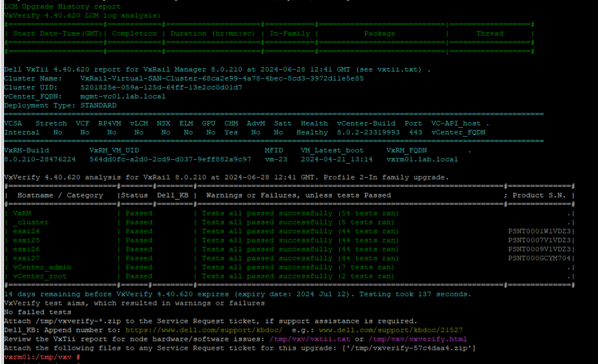Viewport: 598px width, 364px height.
Task: Click the vCenter_admin row name
Action: tap(42, 267)
